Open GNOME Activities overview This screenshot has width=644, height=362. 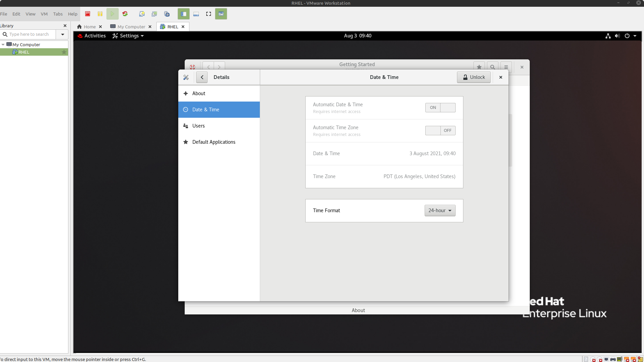92,36
